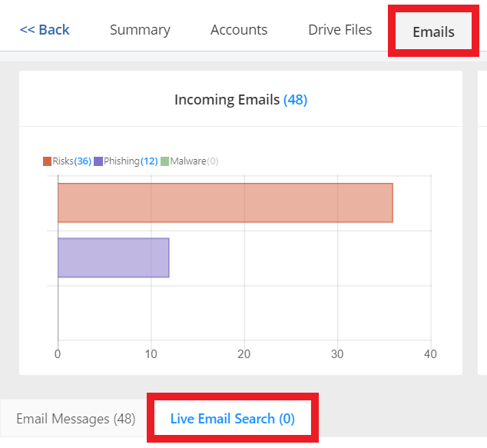Select the purple Phishing bar in chart

113,257
